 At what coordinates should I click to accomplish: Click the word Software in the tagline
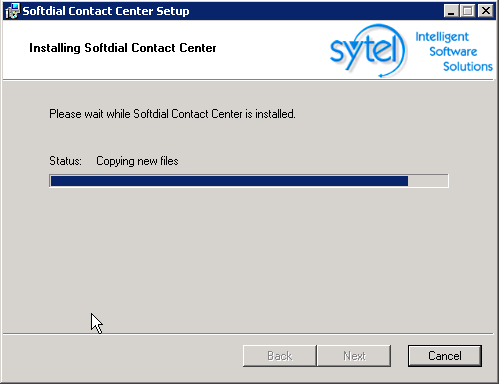[x=453, y=52]
